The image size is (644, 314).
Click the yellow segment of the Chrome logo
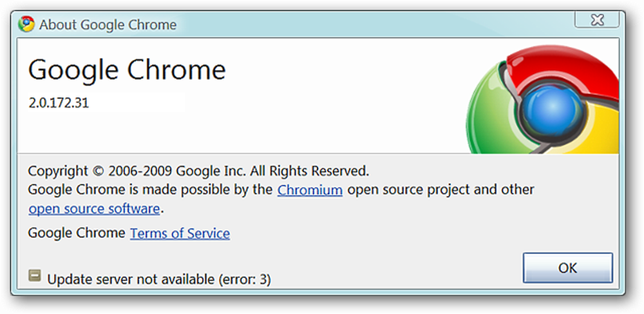click(591, 132)
